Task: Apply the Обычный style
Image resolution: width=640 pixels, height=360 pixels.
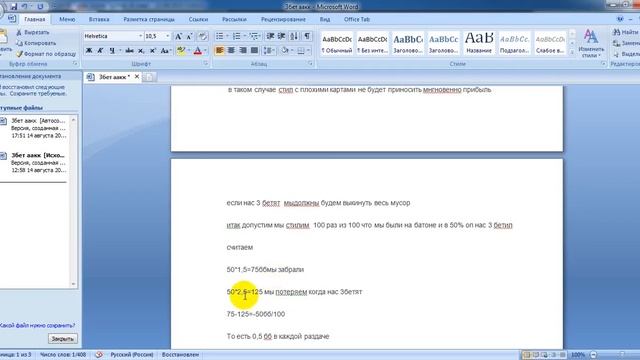Action: point(337,43)
